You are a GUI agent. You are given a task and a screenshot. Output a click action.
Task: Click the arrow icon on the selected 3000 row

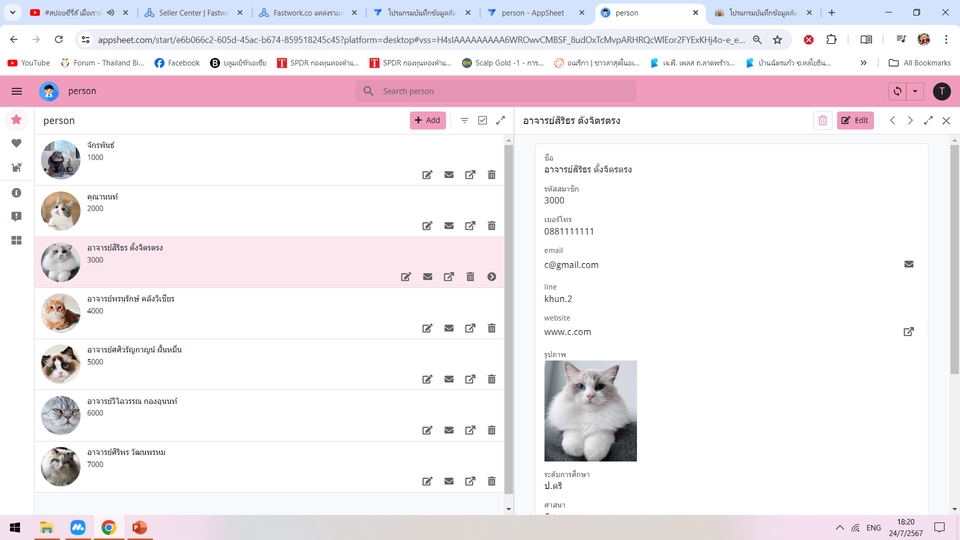pyautogui.click(x=492, y=277)
